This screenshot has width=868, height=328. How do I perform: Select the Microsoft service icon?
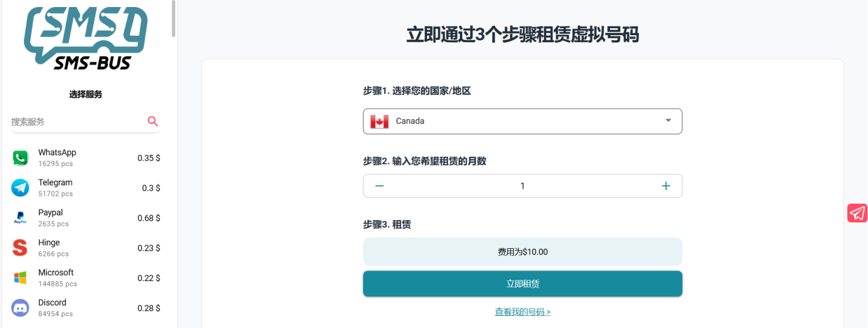click(20, 278)
